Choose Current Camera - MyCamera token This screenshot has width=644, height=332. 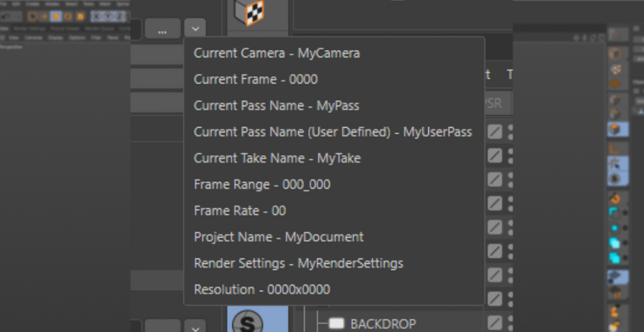334,54
